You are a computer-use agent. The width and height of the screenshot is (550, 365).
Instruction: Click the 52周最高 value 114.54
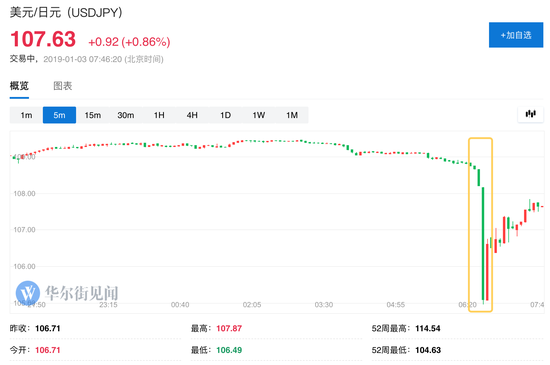click(x=428, y=329)
